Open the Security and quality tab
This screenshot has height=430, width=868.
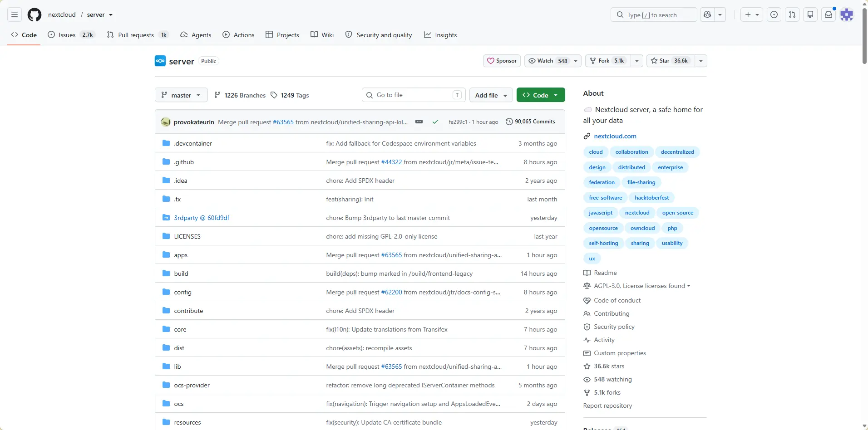[x=379, y=35]
